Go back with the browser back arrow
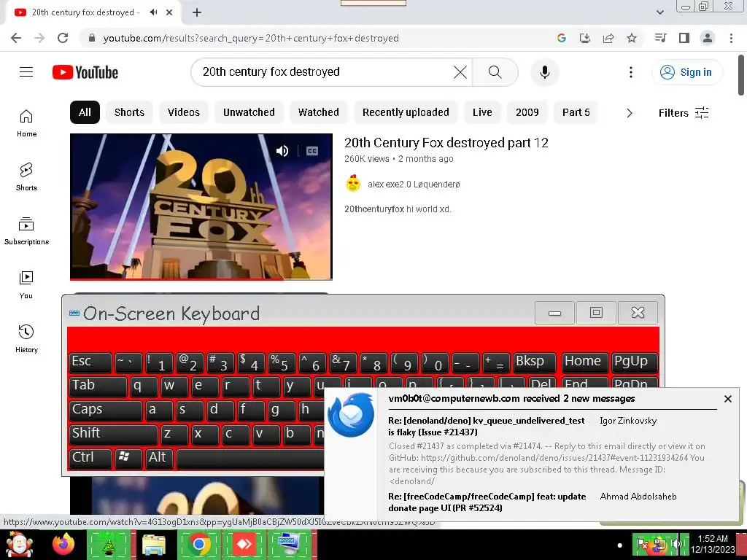This screenshot has height=560, width=747. (16, 38)
